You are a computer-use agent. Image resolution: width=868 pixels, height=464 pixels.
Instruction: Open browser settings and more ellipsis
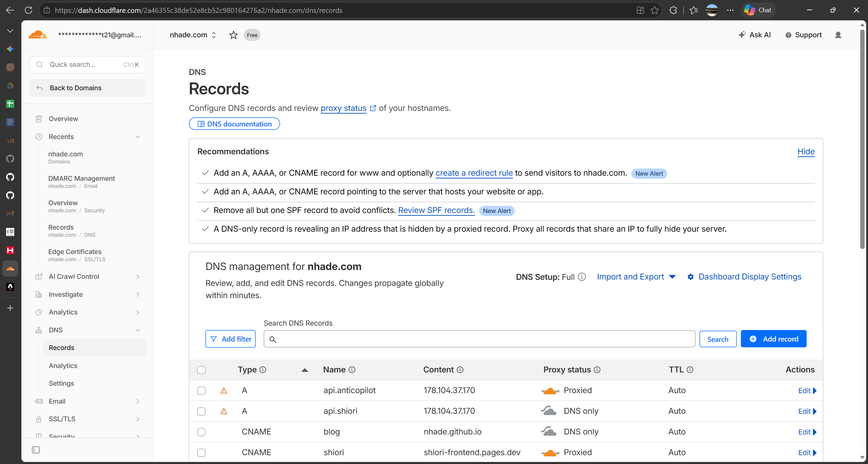coord(730,10)
